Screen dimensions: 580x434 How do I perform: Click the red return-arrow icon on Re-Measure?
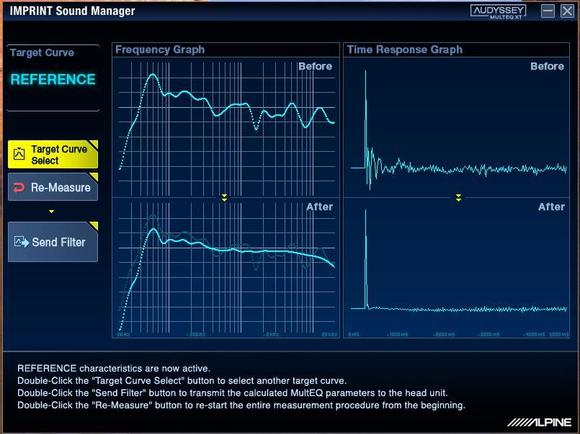coord(19,188)
